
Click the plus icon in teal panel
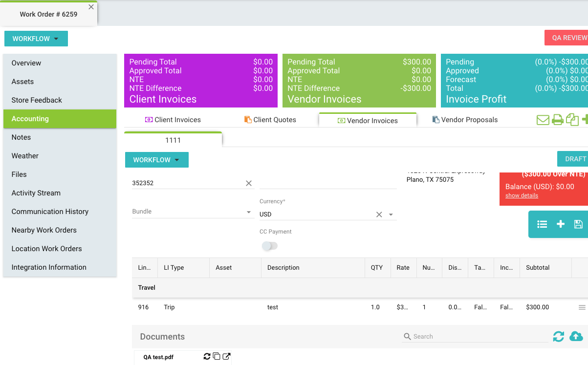pos(561,224)
